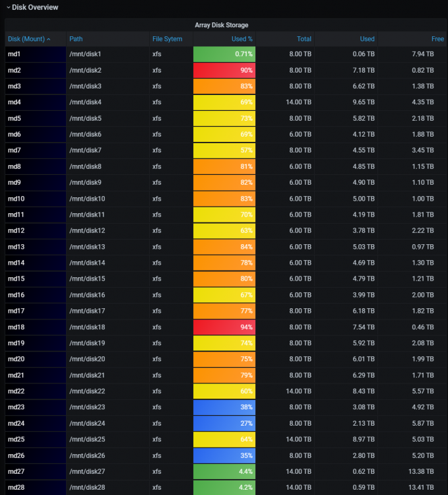Select the green 0.71% usage bar

click(224, 54)
